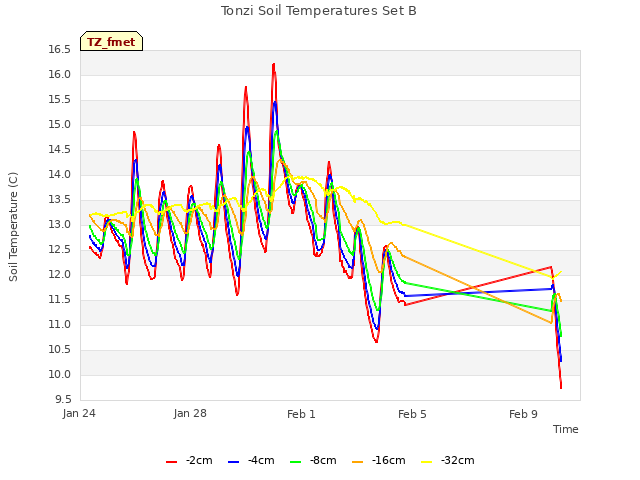Click the red line's final low point near 9.7
The width and height of the screenshot is (640, 480).
pos(561,387)
